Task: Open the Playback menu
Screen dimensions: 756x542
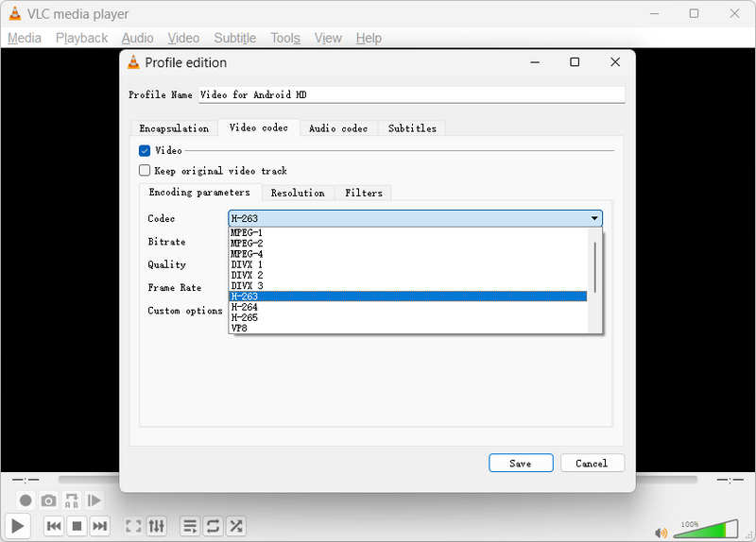Action: point(81,38)
